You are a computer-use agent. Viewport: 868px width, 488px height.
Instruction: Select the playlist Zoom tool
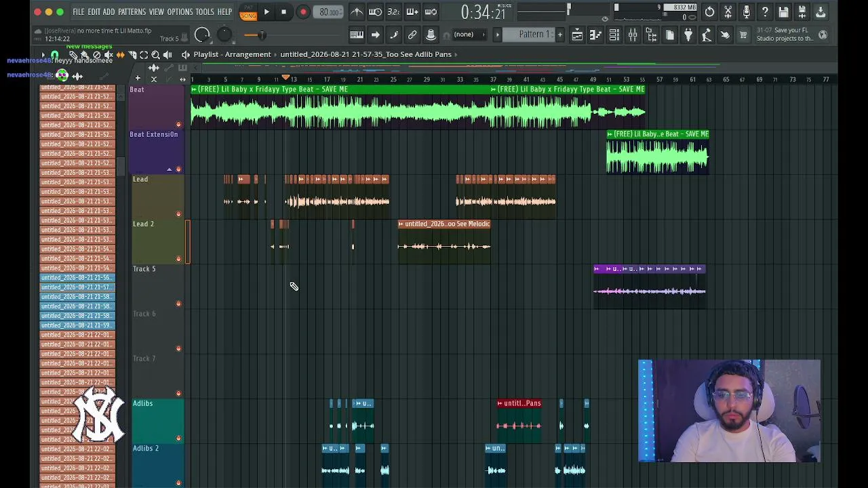pyautogui.click(x=155, y=54)
